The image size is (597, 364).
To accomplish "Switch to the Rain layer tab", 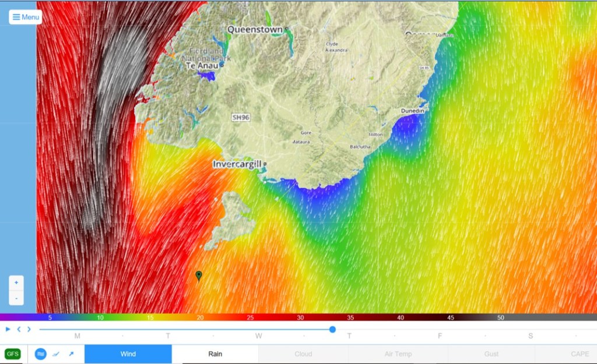I will tap(216, 354).
